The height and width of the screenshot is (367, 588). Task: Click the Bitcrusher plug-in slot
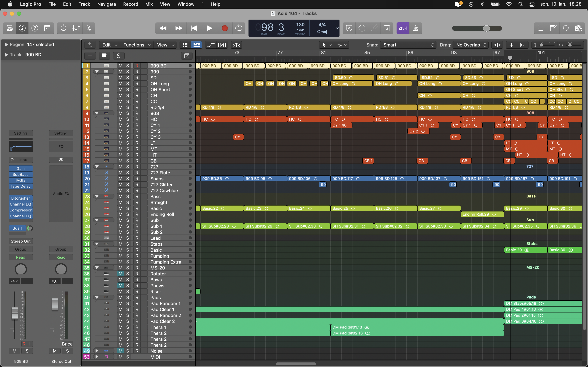point(20,198)
